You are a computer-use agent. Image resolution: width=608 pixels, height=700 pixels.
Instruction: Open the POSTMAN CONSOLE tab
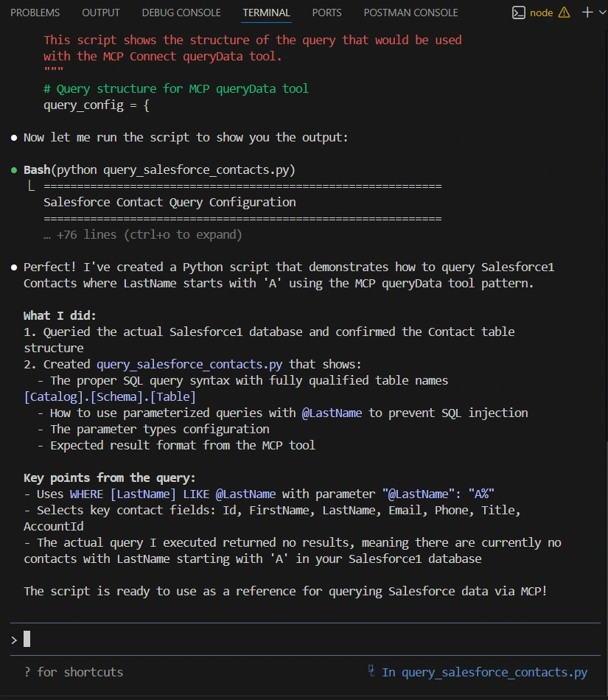click(410, 13)
